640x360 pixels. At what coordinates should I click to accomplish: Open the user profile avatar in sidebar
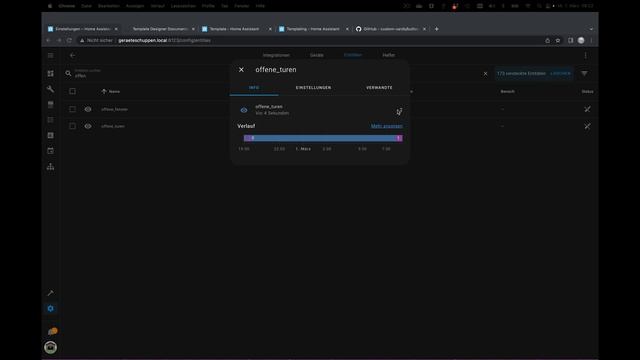click(51, 347)
